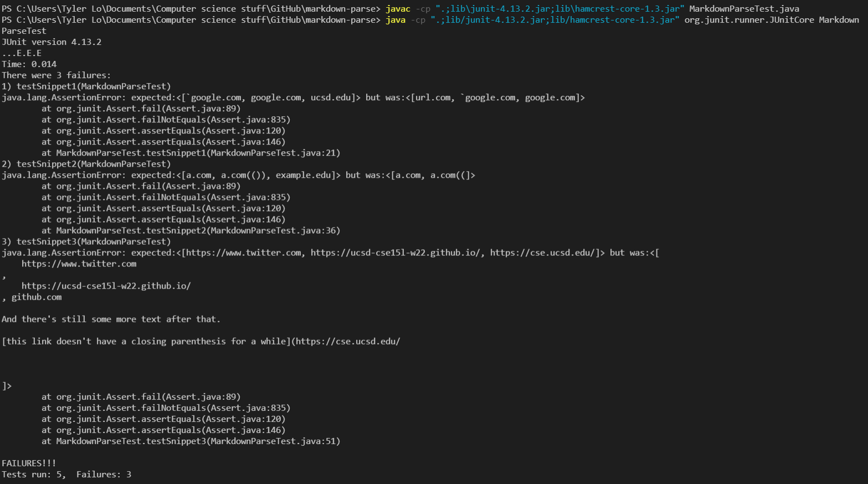
Task: Click the ...E.E.E test progress line
Action: pyautogui.click(x=22, y=53)
